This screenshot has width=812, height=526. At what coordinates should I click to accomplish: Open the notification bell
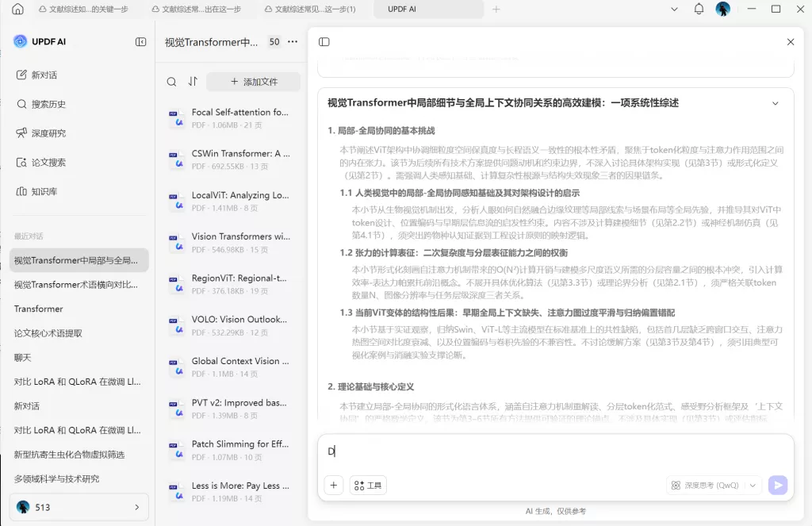pyautogui.click(x=699, y=10)
